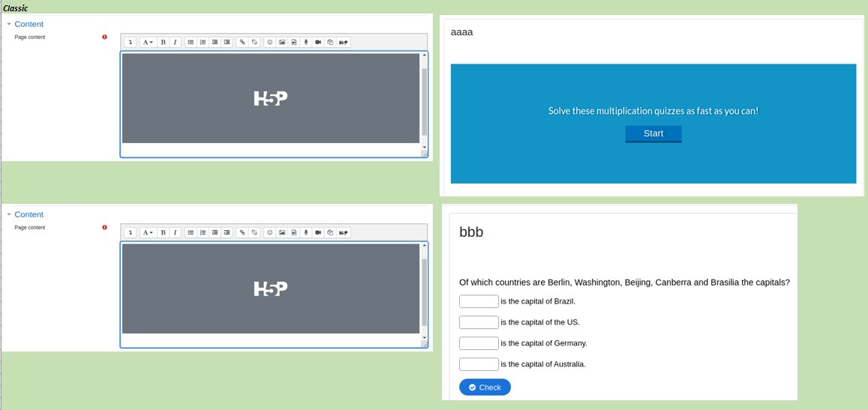Click editor scrollbar beside aaaa preview

tap(425, 102)
